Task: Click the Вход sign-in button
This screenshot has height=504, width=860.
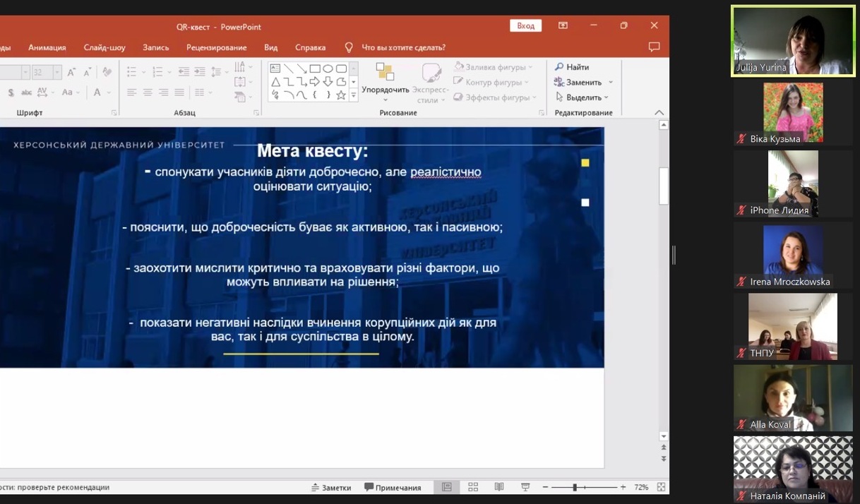Action: [525, 25]
